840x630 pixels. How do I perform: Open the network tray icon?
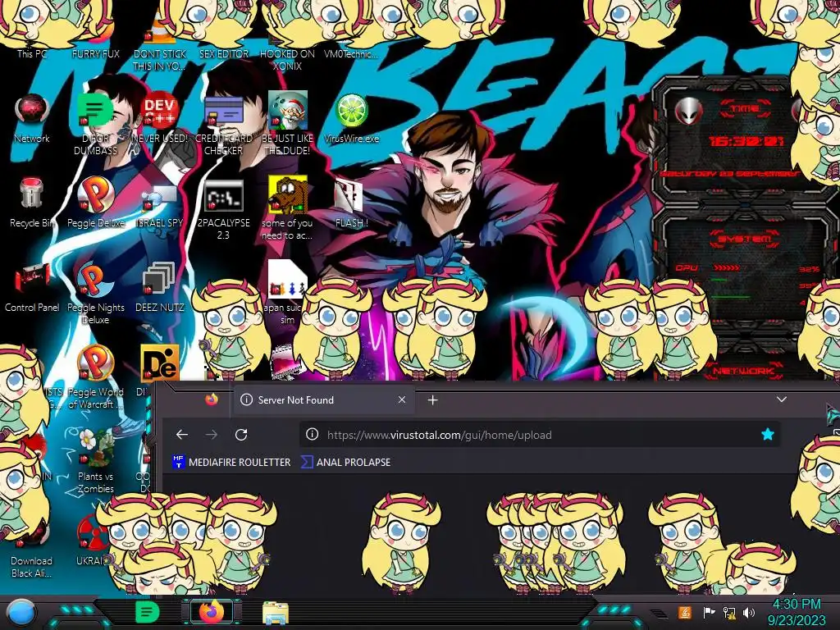point(729,612)
